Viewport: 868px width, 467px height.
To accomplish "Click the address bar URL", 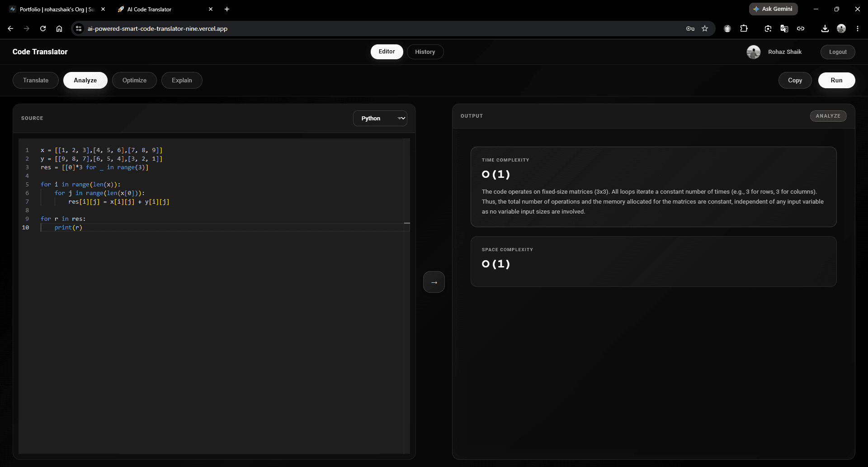I will (157, 29).
